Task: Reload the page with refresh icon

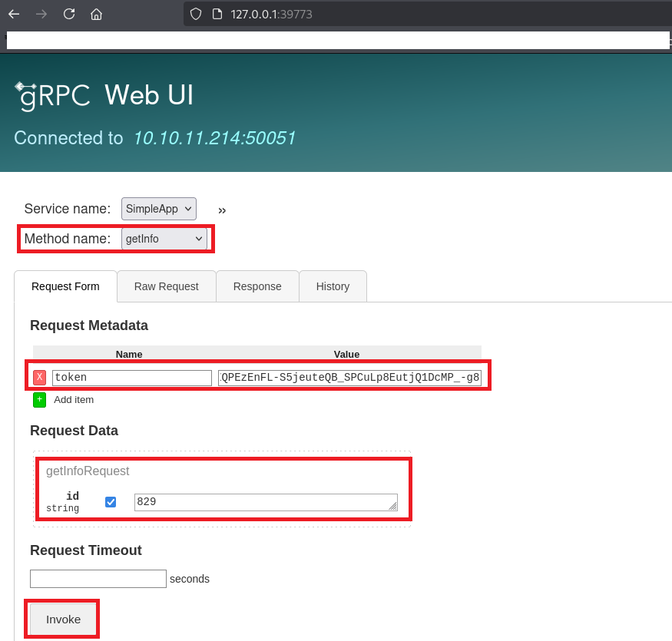Action: point(69,14)
